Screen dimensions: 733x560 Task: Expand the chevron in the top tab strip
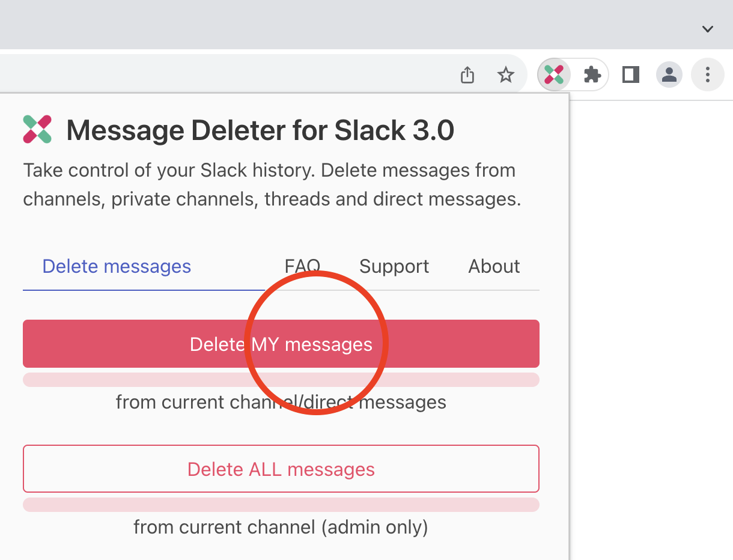point(708,28)
